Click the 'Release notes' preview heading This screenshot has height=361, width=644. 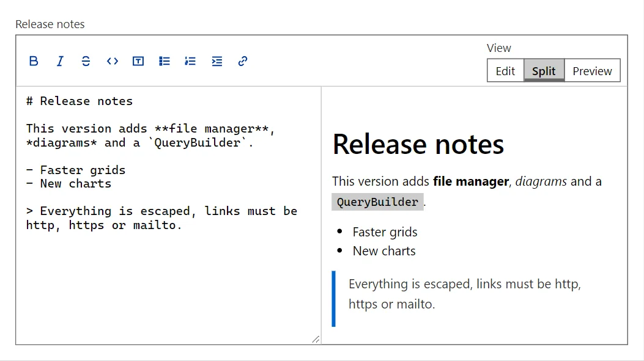pyautogui.click(x=418, y=144)
